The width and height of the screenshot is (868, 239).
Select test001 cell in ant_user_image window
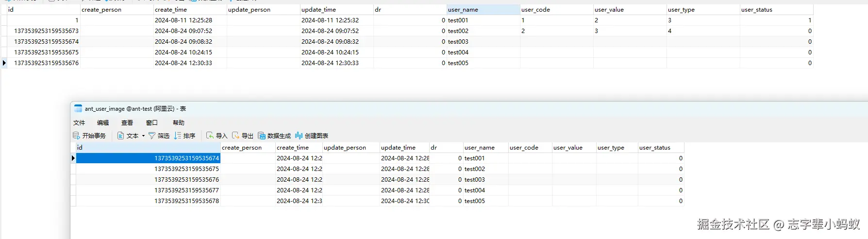(485, 158)
